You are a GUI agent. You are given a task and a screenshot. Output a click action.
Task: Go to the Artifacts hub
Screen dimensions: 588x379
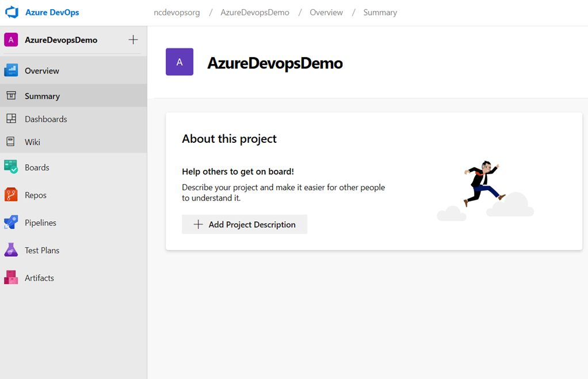[74, 278]
